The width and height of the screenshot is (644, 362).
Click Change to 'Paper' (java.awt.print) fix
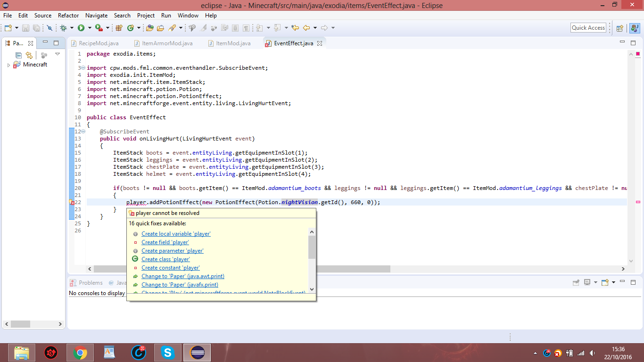[x=182, y=276]
